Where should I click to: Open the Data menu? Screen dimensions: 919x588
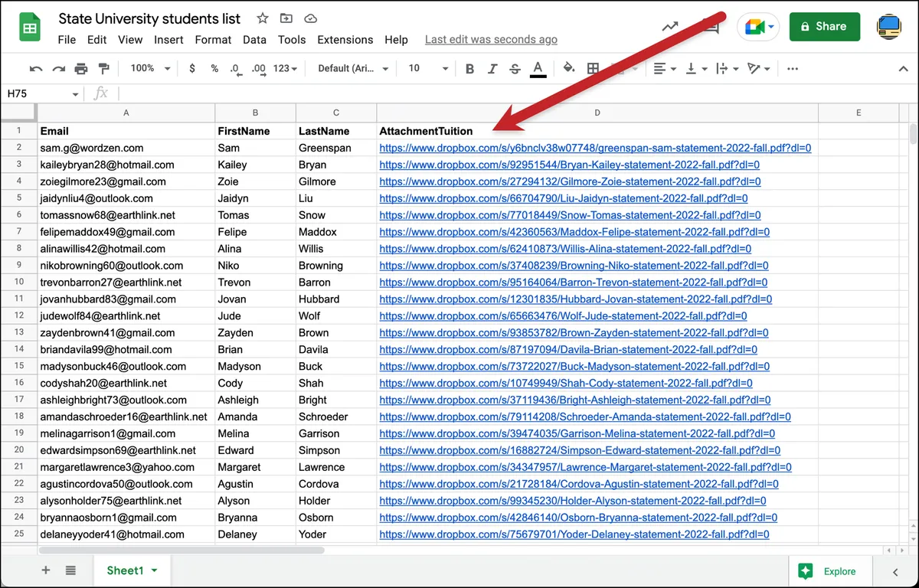coord(254,40)
